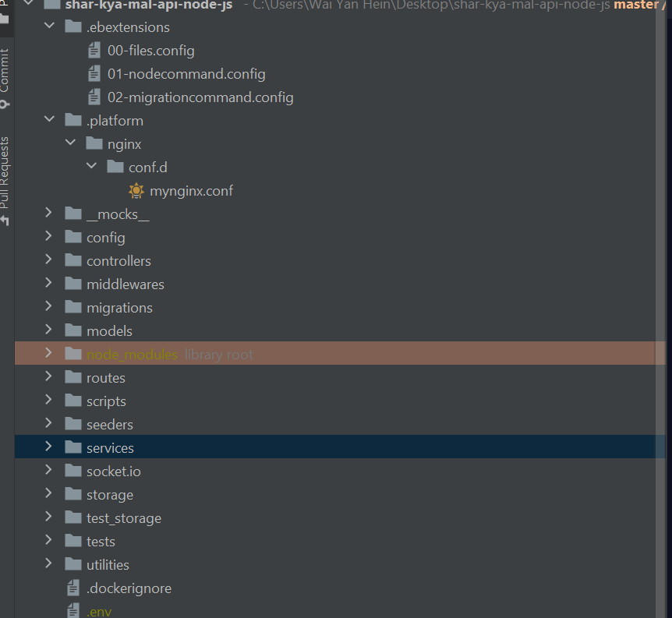
Task: Select the controllers folder
Action: coord(118,261)
